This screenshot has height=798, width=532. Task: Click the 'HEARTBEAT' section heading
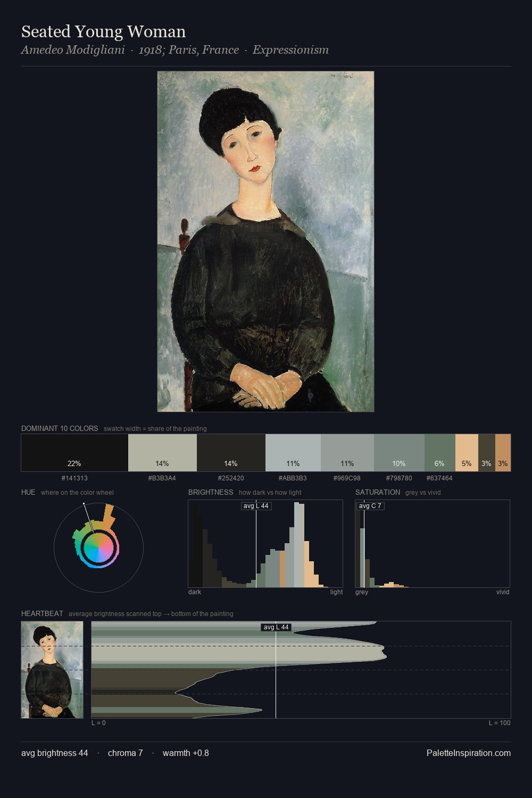click(42, 613)
